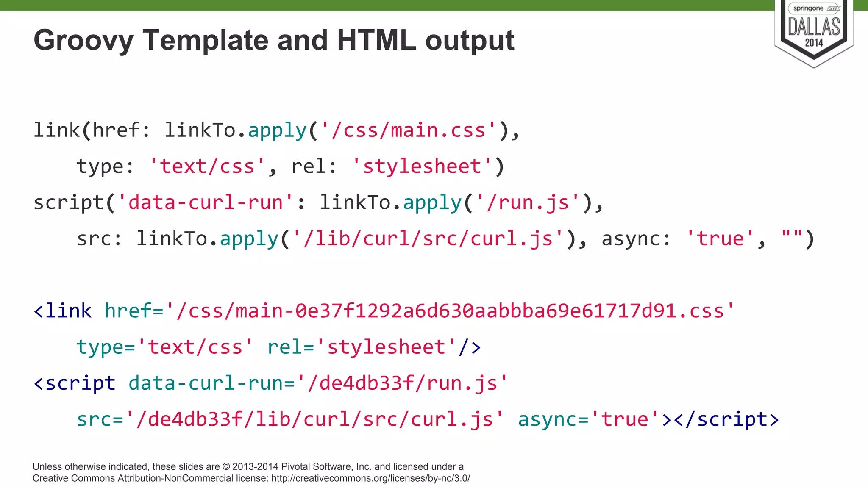This screenshot has height=488, width=868.
Task: Click the '/lib/curl/src/curl.js' string in the template
Action: click(428, 239)
